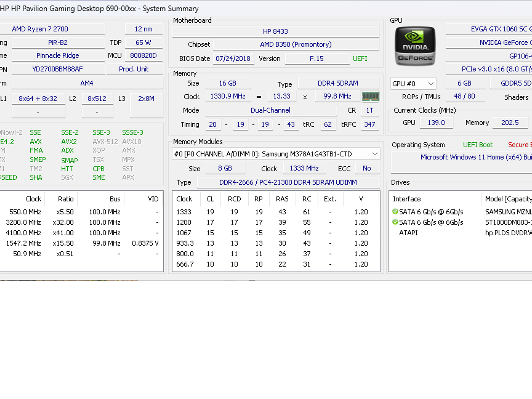Viewport: 532px width, 399px height.
Task: Select the 1333 clock timing row
Action: 276,212
